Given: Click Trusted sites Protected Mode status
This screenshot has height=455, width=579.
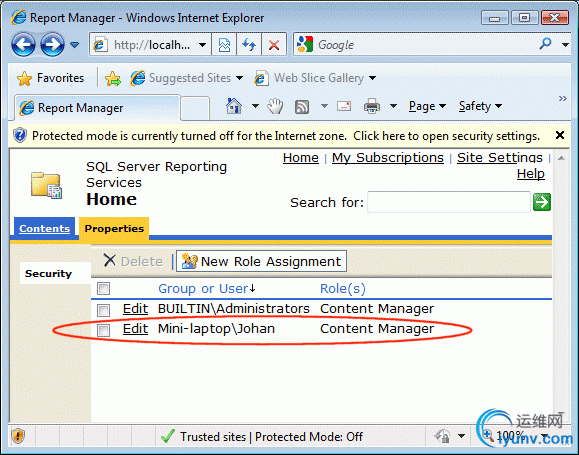Looking at the screenshot, I should (x=262, y=437).
